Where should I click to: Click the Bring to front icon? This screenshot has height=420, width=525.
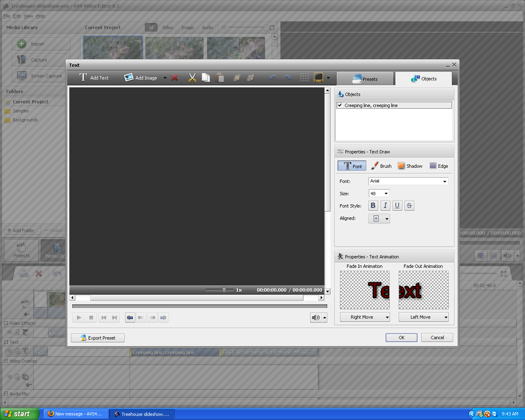point(237,78)
